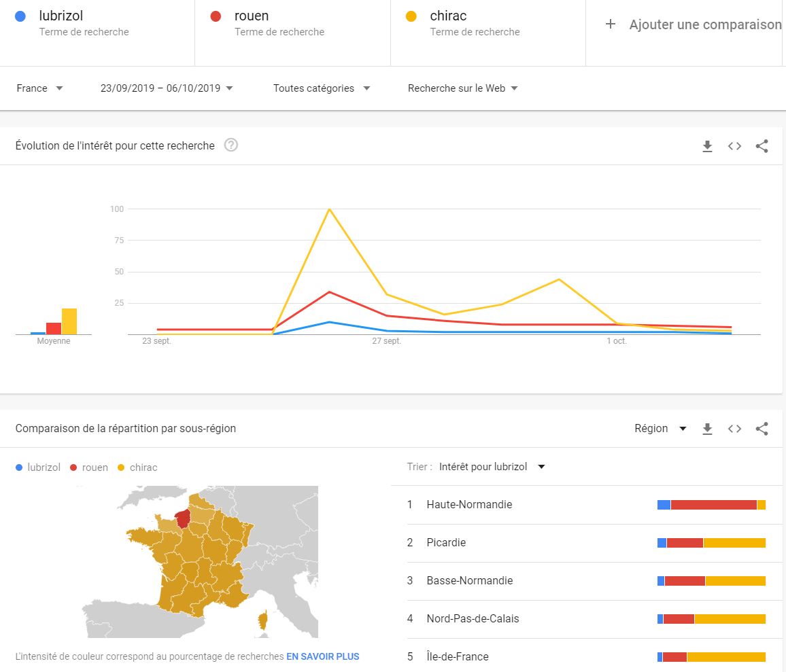Click embed code icon for interest chart
Screen dimensions: 786x672
(734, 146)
